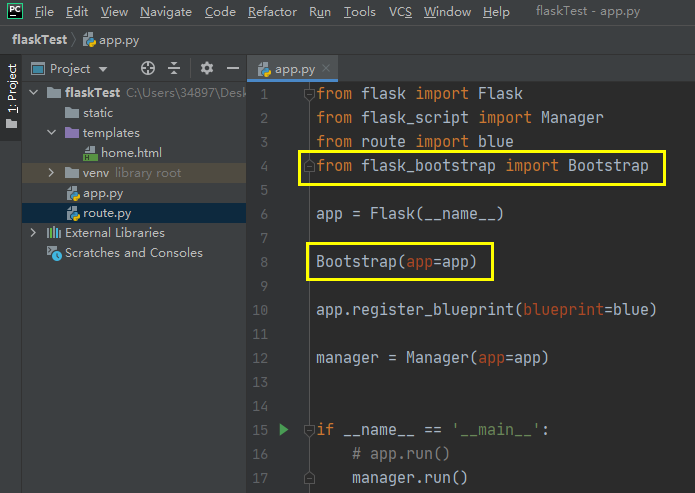Select the venv folder

pos(96,173)
